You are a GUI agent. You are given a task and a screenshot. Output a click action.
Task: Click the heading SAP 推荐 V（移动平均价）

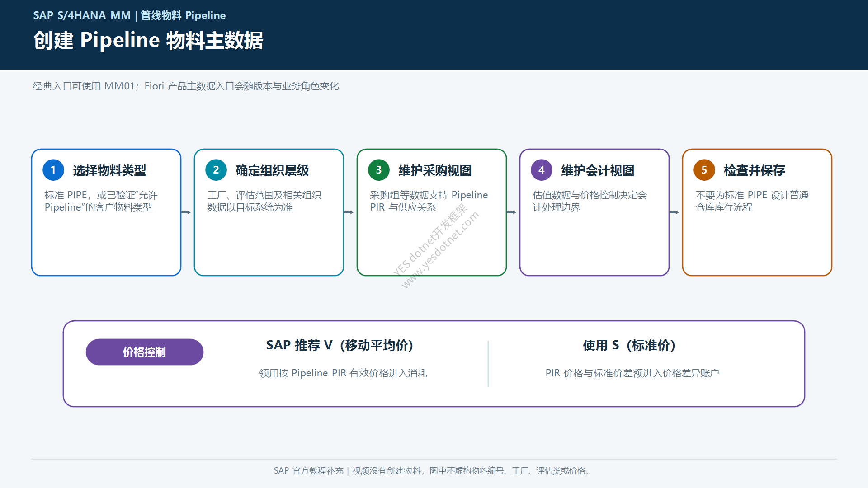pyautogui.click(x=340, y=345)
